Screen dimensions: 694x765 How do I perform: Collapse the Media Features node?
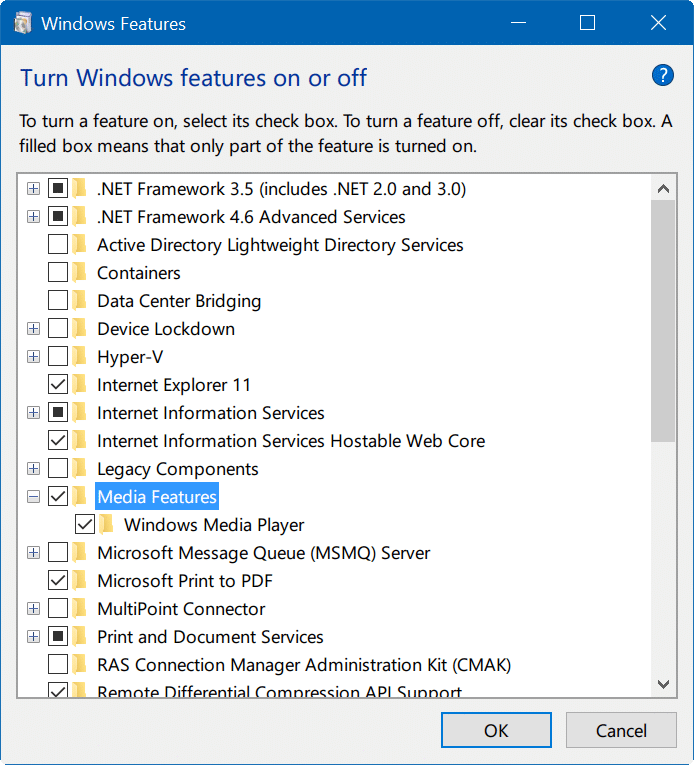(33, 497)
